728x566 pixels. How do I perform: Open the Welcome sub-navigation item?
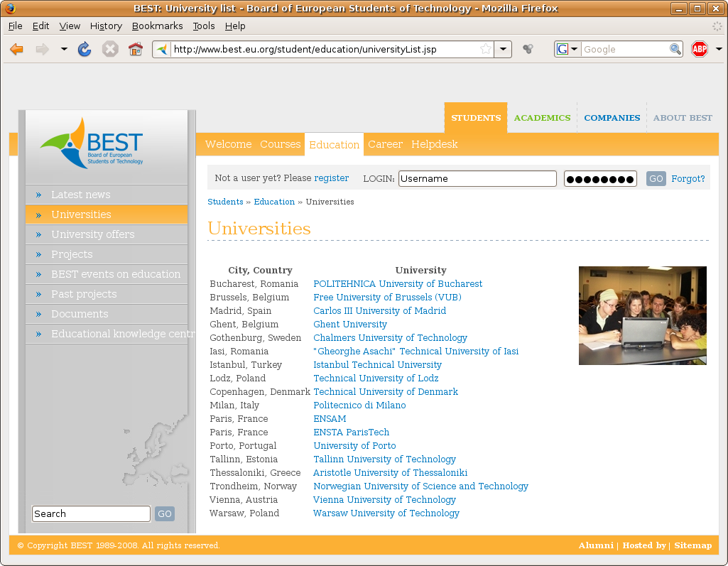tap(229, 144)
